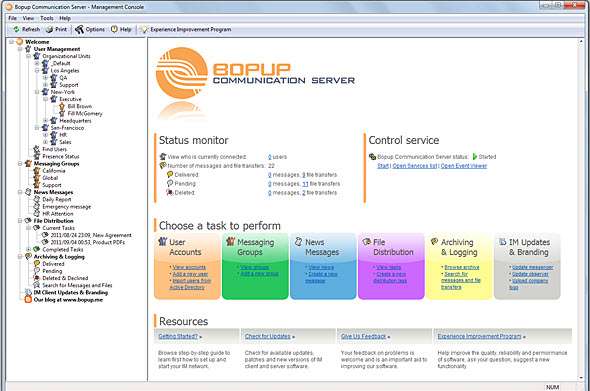Open the Tools menu
Image resolution: width=590 pixels, height=391 pixels.
47,18
